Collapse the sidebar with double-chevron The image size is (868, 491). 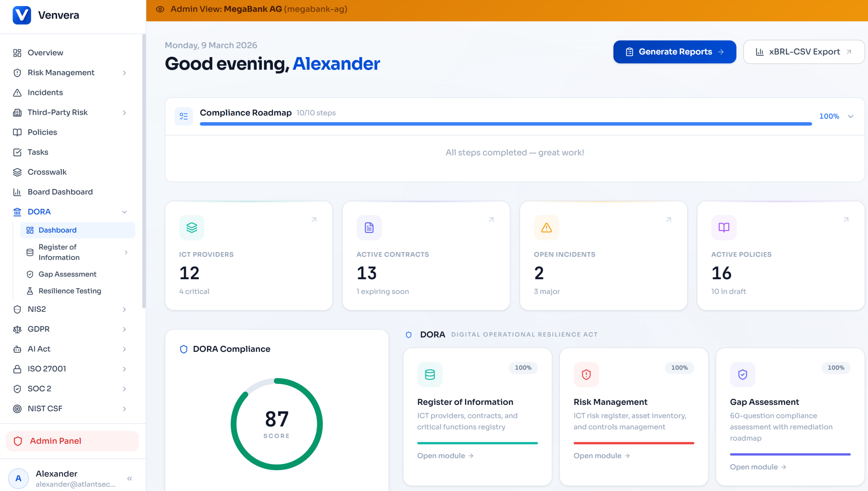tap(130, 478)
